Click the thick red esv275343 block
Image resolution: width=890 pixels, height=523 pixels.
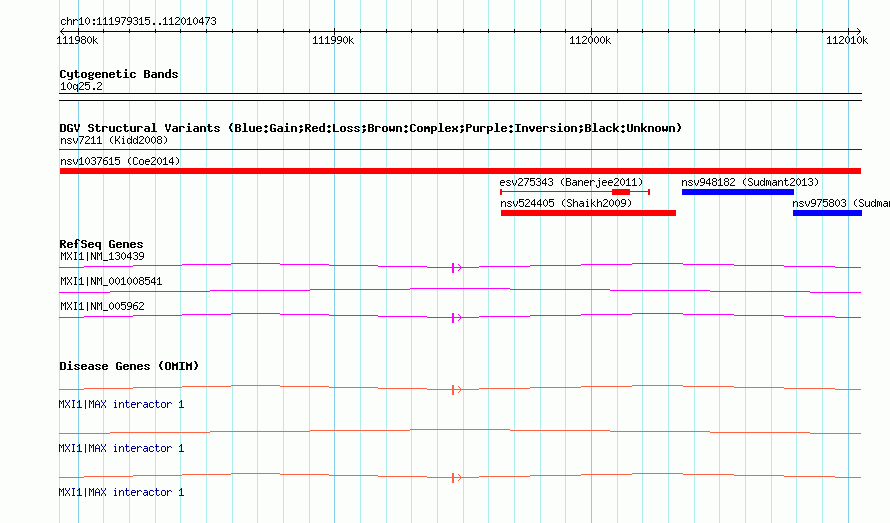[621, 192]
